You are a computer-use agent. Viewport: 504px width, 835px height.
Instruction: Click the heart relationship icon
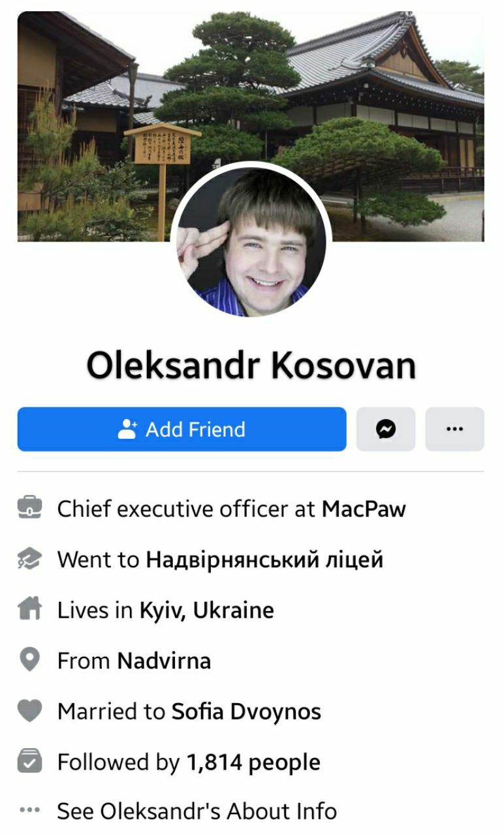[30, 711]
